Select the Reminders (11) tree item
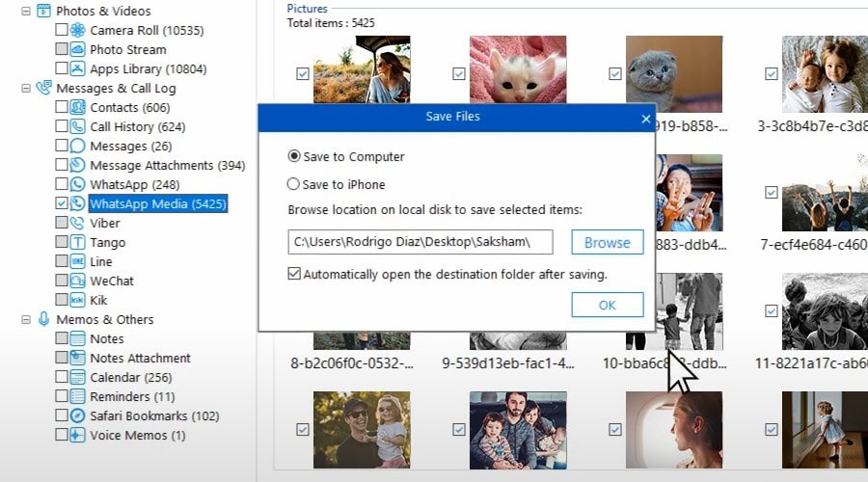Screen dimensions: 868x482 tap(132, 397)
